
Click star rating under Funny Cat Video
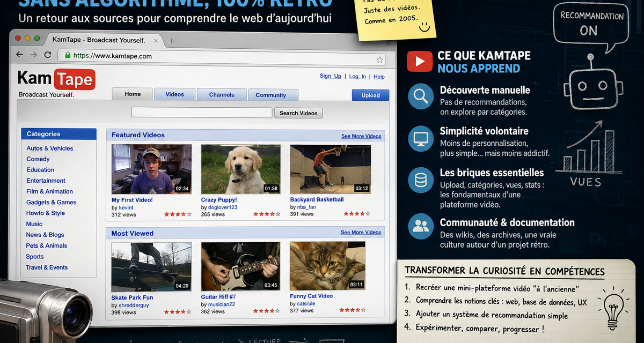click(x=353, y=310)
